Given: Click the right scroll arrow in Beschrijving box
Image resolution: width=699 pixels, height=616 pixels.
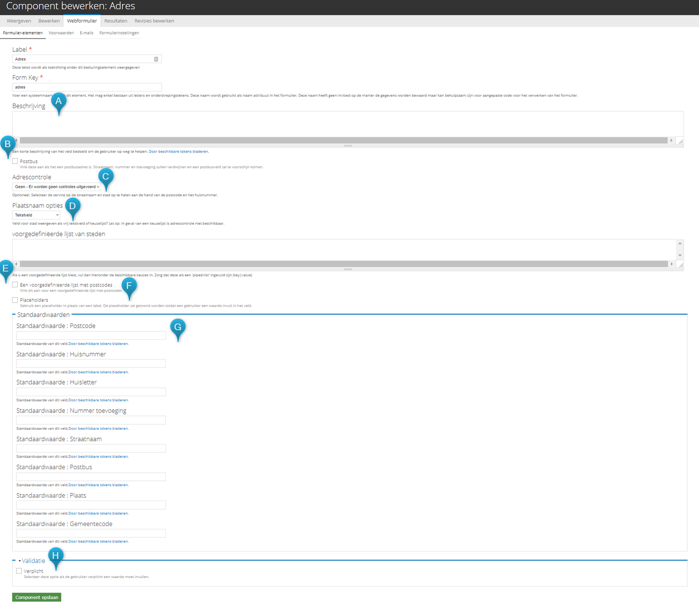Looking at the screenshot, I should [x=671, y=141].
